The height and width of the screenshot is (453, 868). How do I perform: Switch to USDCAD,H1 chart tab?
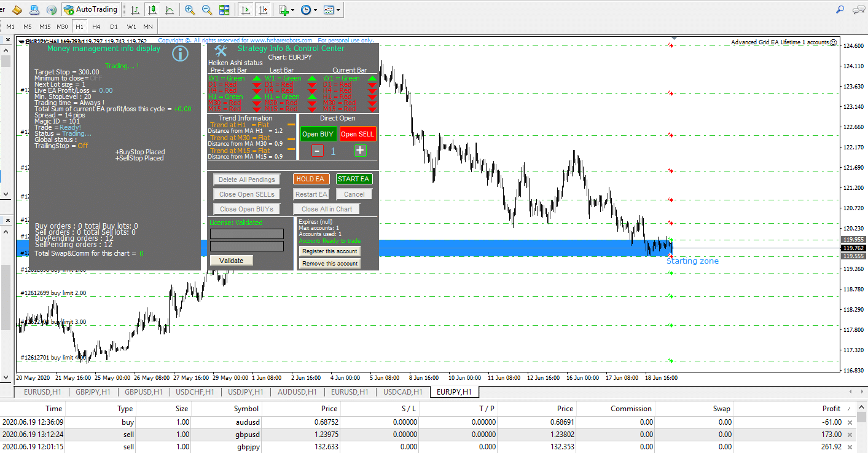[402, 392]
